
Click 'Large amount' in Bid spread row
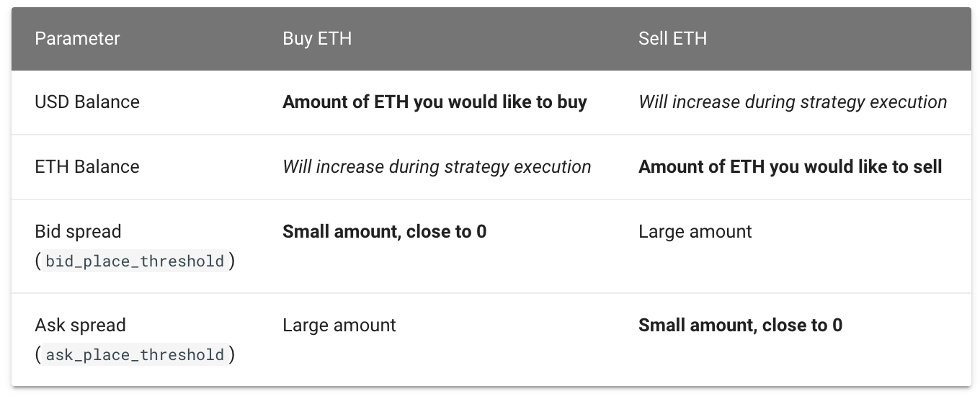pyautogui.click(x=695, y=232)
